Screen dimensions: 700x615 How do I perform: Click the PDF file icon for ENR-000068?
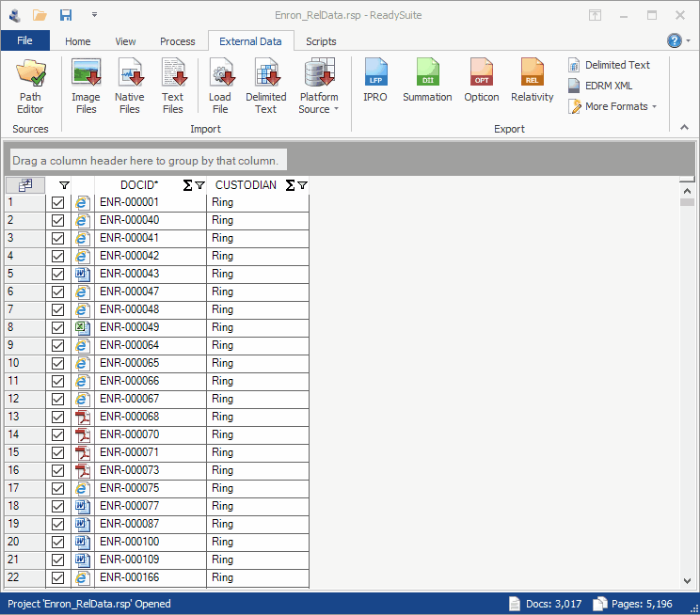[82, 417]
